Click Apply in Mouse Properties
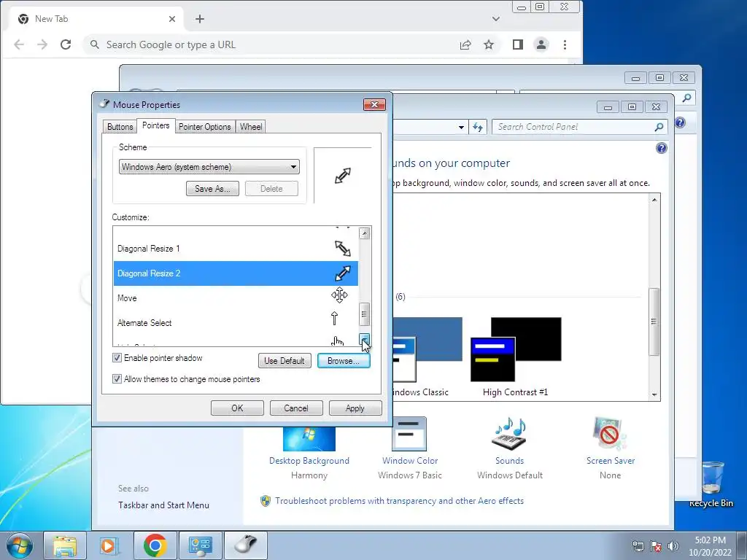This screenshot has height=560, width=747. tap(355, 408)
